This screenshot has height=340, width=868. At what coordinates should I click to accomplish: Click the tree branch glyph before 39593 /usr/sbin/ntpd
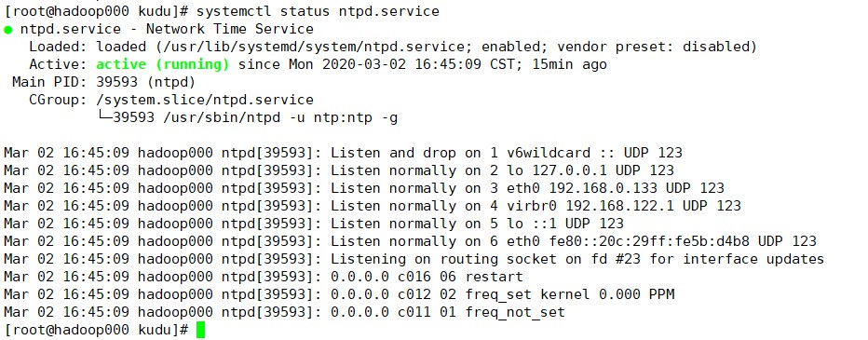(104, 116)
